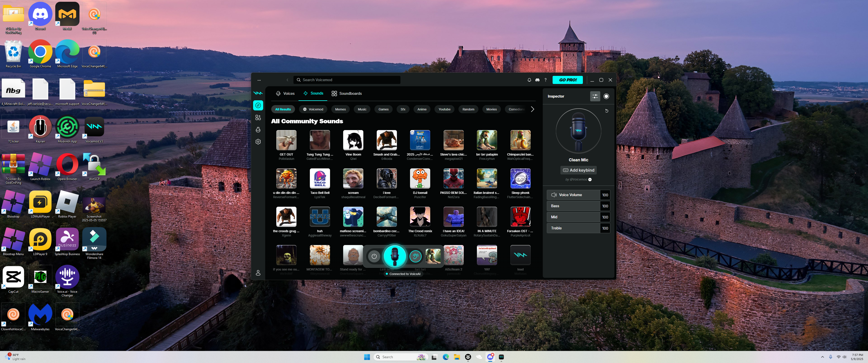Click the Add keybind button
The width and height of the screenshot is (868, 363).
(x=578, y=170)
